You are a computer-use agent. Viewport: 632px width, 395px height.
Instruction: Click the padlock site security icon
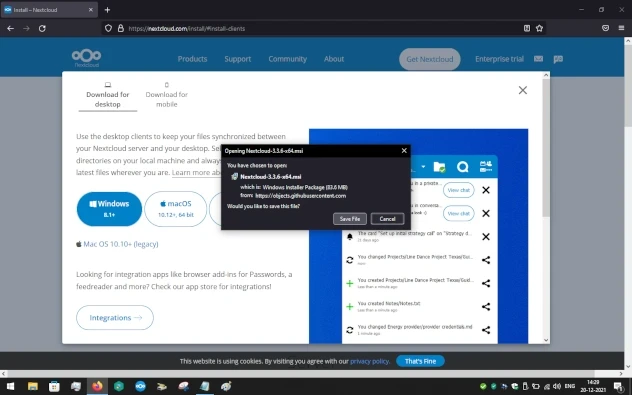click(120, 28)
